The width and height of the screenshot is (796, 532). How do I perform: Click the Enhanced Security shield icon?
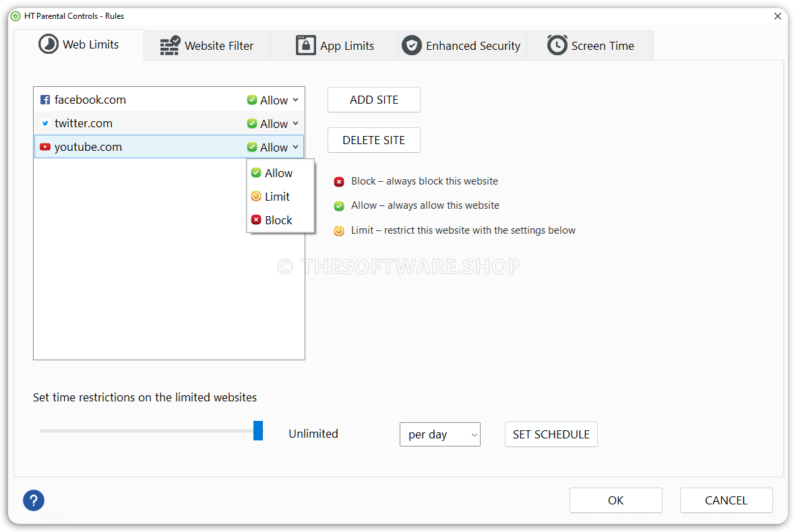[412, 46]
